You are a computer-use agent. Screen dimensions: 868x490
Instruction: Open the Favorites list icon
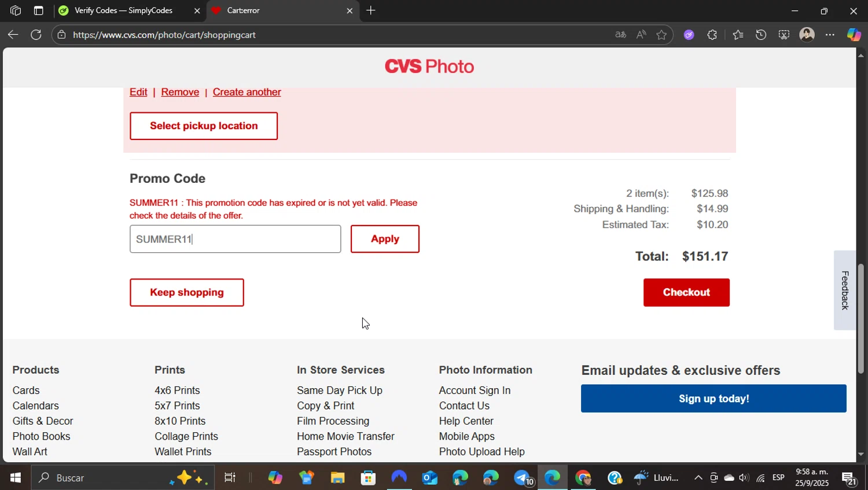pyautogui.click(x=738, y=35)
